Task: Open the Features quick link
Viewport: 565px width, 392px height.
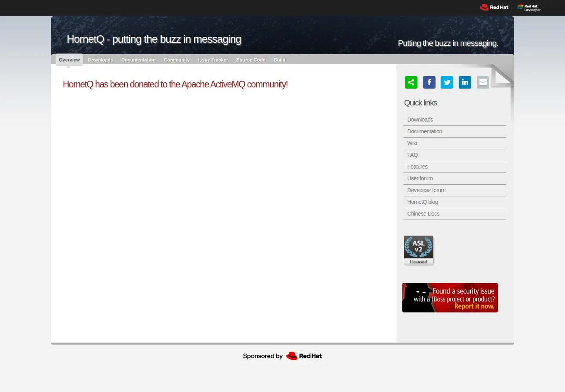Action: tap(455, 167)
